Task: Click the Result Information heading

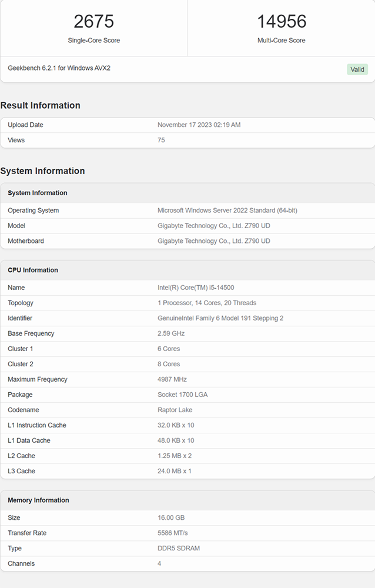Action: 40,105
